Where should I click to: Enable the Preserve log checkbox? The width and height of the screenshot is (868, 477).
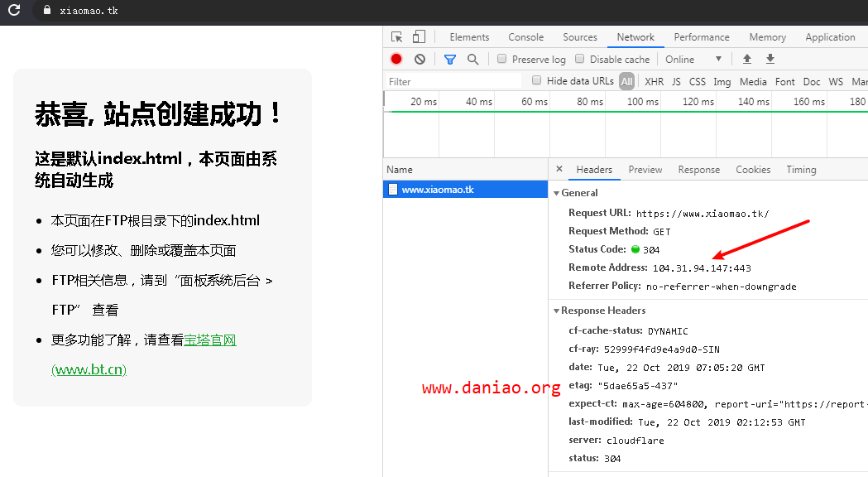click(x=501, y=59)
